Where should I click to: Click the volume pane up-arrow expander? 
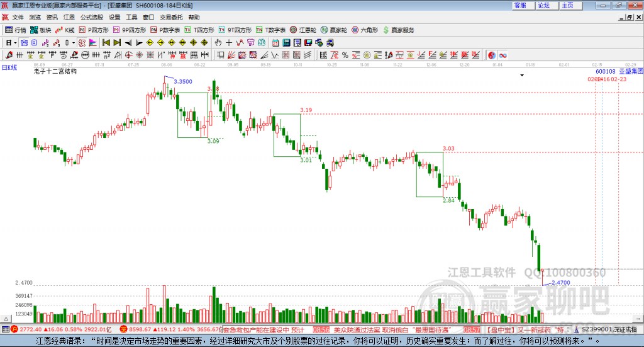(x=6, y=319)
